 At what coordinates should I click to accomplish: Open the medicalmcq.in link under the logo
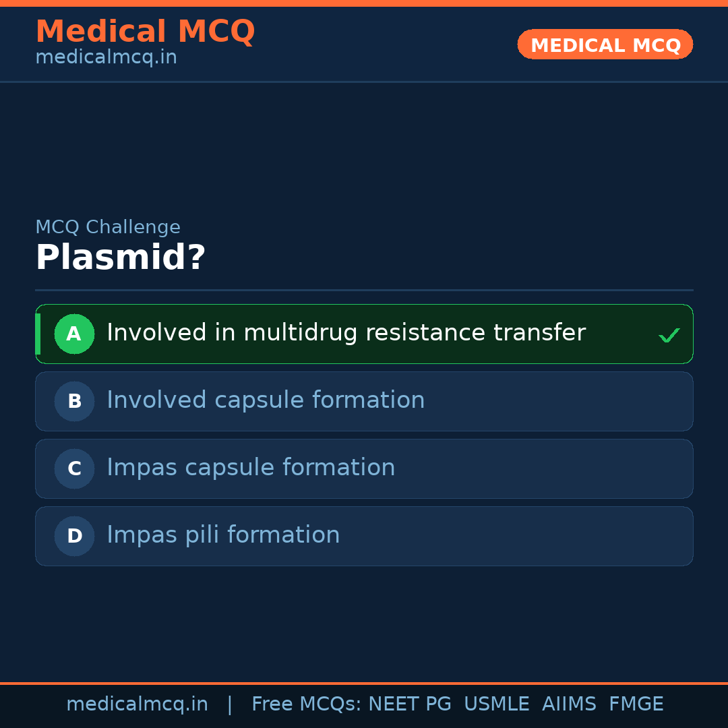pos(106,57)
